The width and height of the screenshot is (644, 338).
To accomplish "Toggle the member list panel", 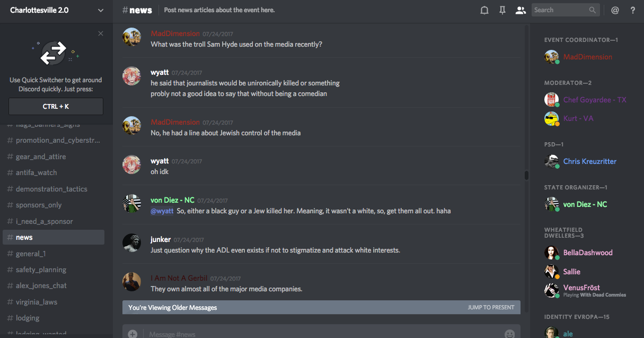I will click(521, 10).
